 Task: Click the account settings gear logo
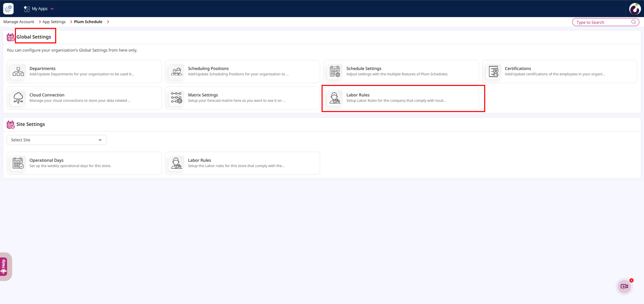8,9
